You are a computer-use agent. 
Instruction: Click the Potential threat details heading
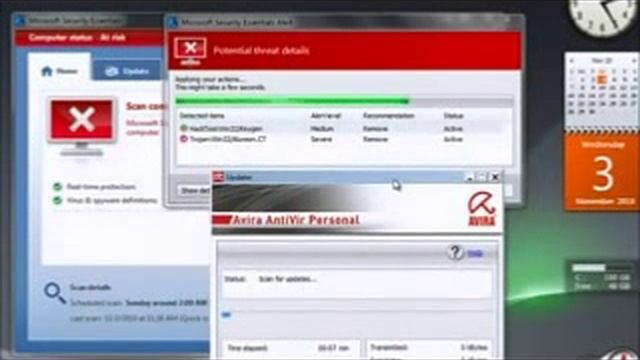[261, 51]
